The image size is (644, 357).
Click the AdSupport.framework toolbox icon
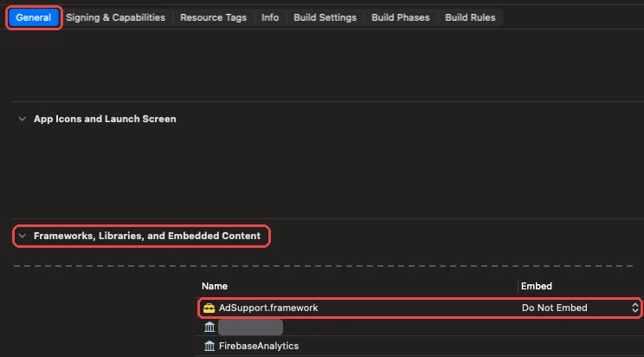[x=209, y=308]
